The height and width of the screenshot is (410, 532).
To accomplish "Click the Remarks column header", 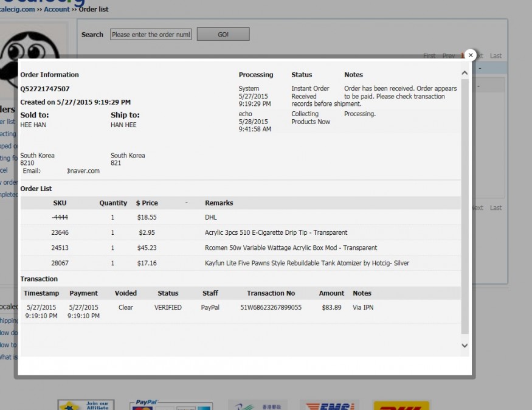I will 219,203.
